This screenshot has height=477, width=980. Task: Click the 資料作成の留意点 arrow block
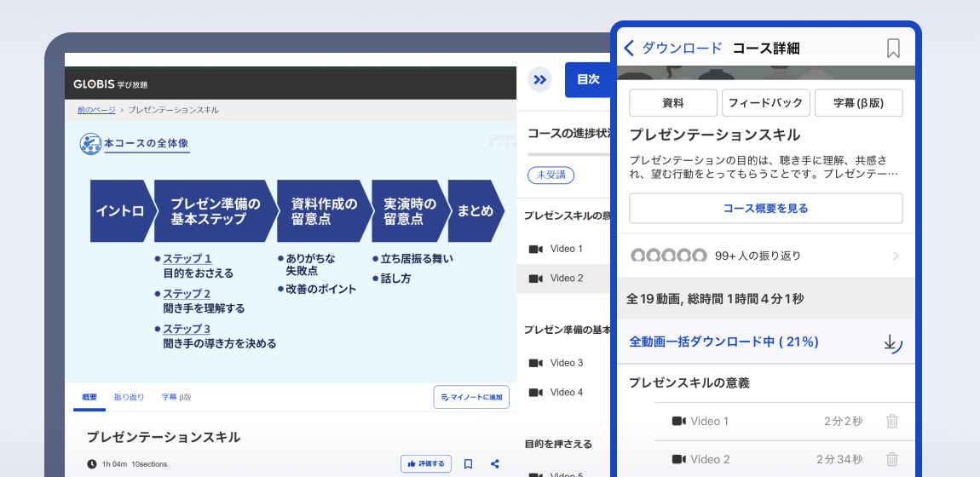[x=324, y=211]
